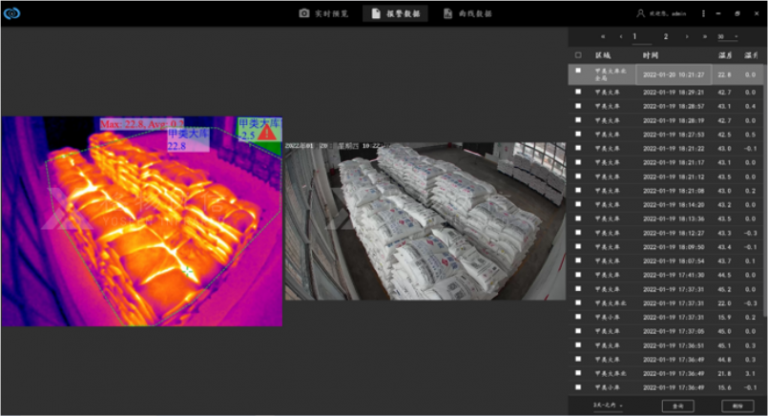Click the app logo in the top-left corner
The image size is (768, 416).
click(14, 13)
